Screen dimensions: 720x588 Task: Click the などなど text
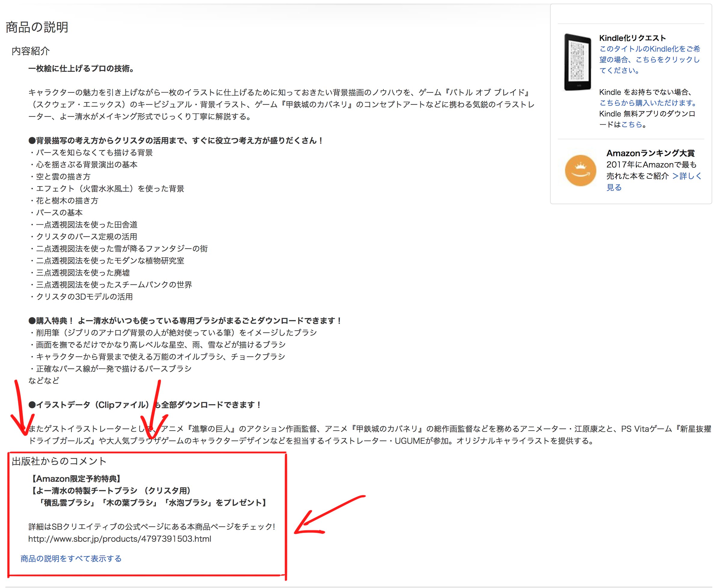click(44, 381)
